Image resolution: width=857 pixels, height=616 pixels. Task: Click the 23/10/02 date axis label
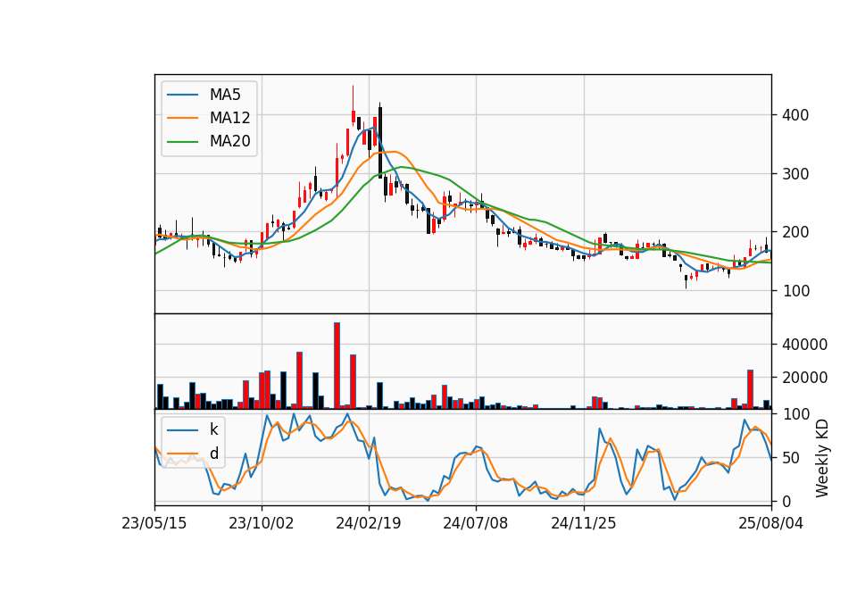[x=262, y=524]
